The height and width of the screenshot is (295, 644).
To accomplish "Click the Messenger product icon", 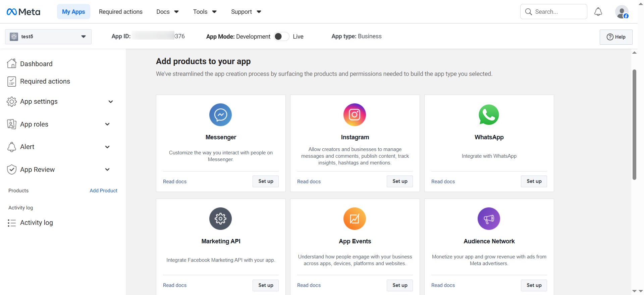I will click(x=220, y=115).
